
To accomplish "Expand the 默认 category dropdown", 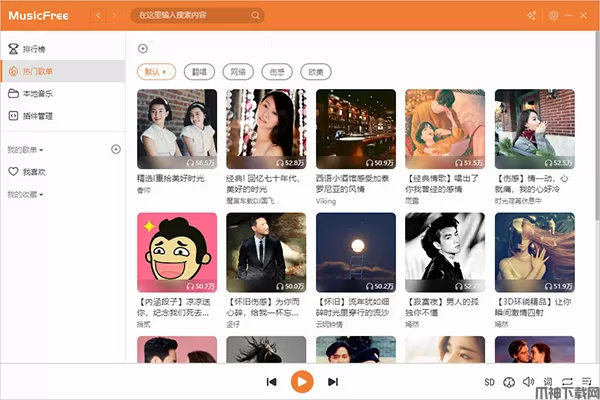I will [157, 72].
